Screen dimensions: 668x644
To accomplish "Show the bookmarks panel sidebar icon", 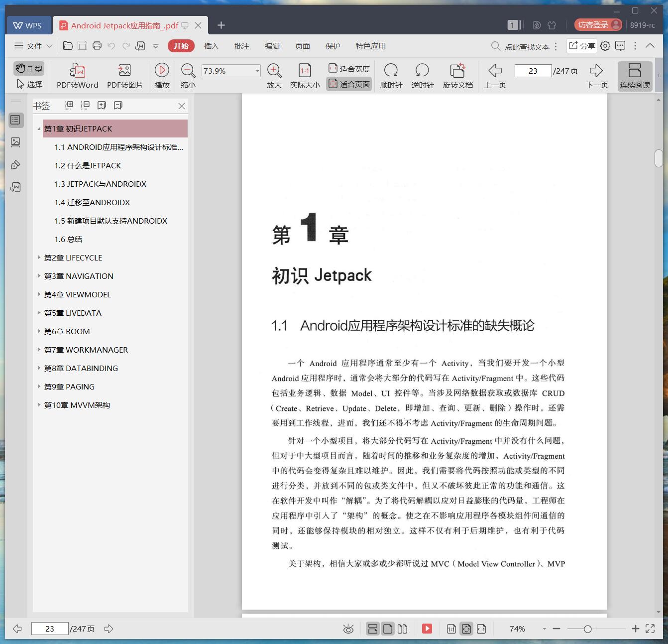I will [x=15, y=120].
